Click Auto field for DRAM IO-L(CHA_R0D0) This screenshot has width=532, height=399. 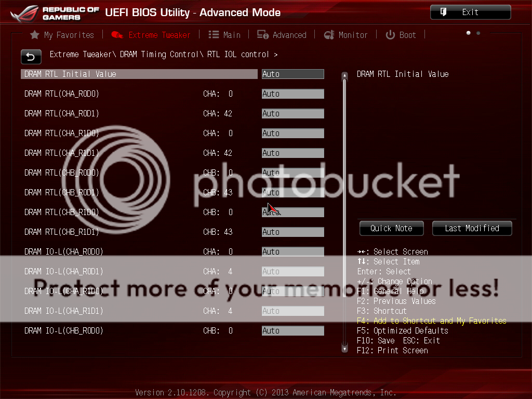click(292, 252)
